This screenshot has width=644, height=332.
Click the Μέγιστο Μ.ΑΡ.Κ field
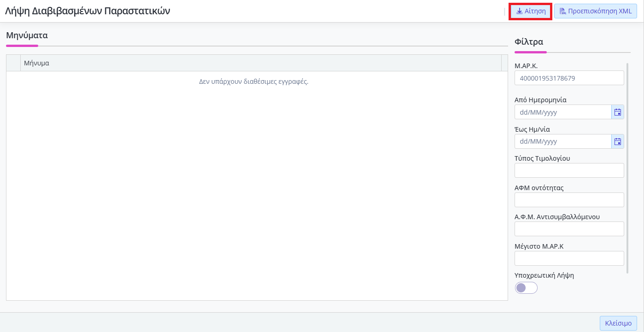569,258
